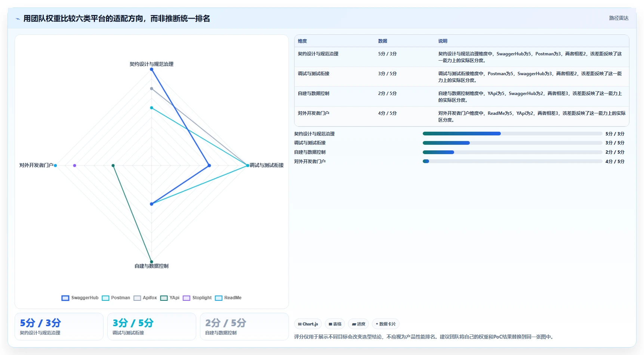Screen dimensions: 644x355
Task: Click the 表格 chip
Action: pyautogui.click(x=335, y=324)
